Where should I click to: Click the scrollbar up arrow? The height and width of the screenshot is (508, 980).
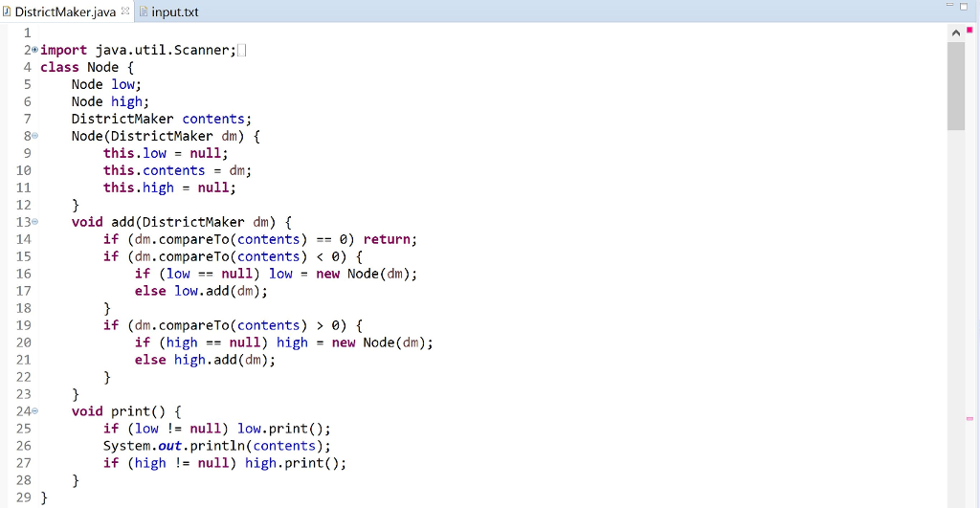pos(956,33)
